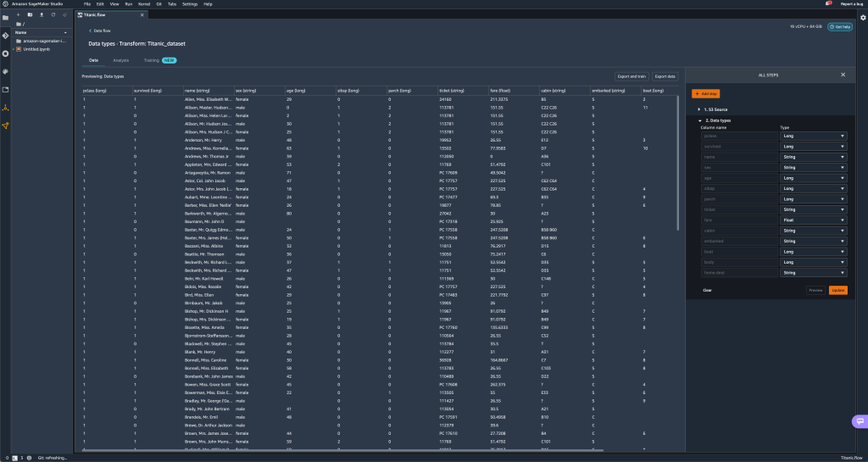The height and width of the screenshot is (462, 868).
Task: Click the Amazon SageMaker Studio logo
Action: [x=5, y=4]
